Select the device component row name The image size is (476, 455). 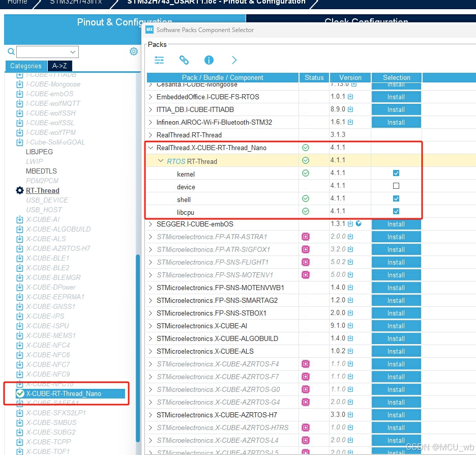186,187
